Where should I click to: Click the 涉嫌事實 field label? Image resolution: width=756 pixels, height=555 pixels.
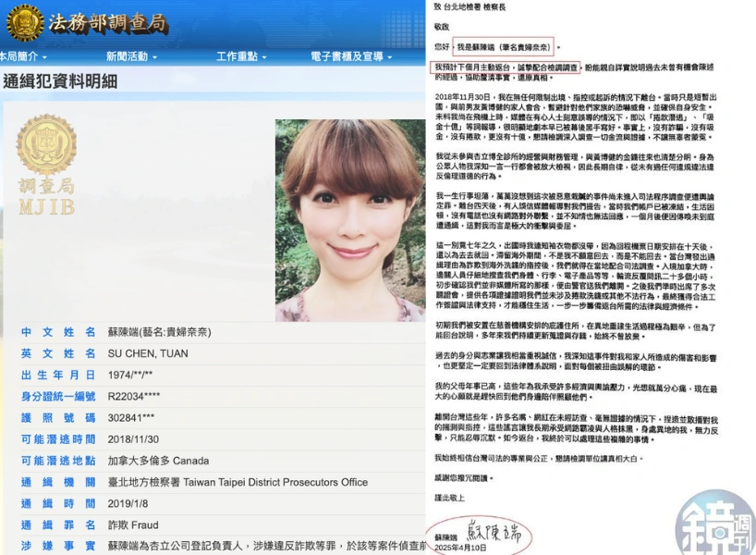58,546
